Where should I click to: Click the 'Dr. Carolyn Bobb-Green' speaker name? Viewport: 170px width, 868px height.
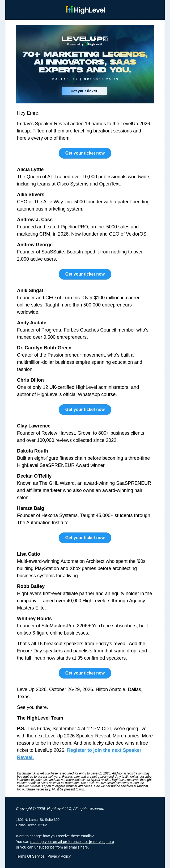tap(44, 348)
